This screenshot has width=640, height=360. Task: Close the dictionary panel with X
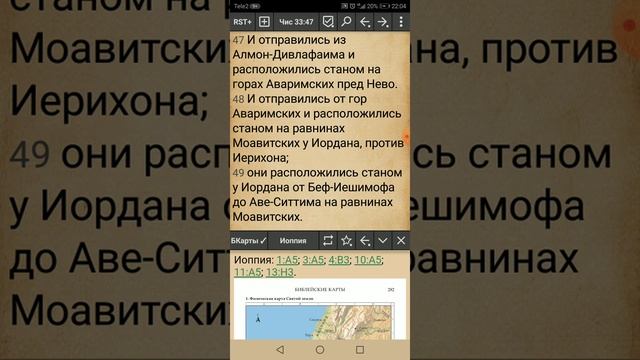(x=401, y=240)
